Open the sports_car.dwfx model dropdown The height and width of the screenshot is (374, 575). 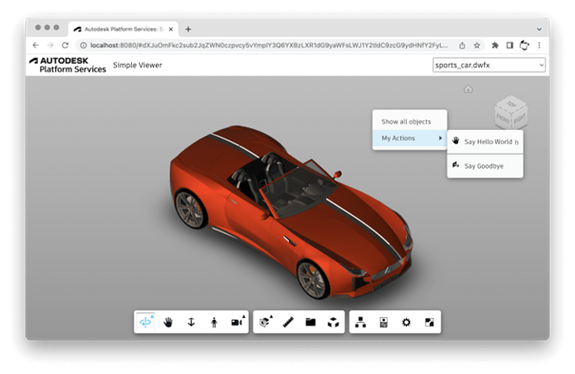point(489,65)
